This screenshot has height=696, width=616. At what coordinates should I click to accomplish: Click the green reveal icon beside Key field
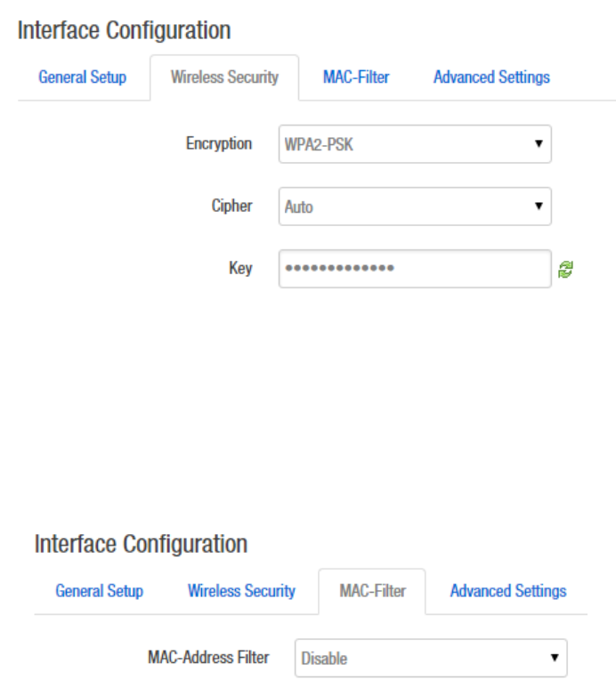(x=564, y=270)
